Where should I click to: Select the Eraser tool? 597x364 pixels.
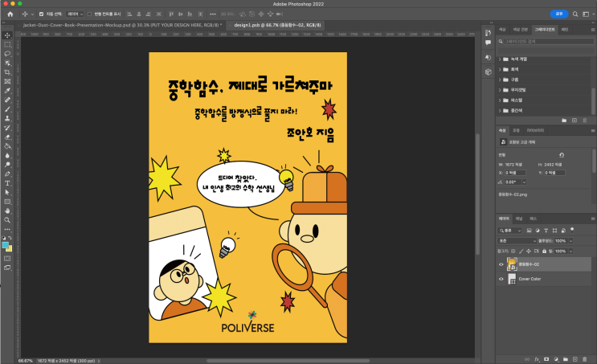coord(7,137)
